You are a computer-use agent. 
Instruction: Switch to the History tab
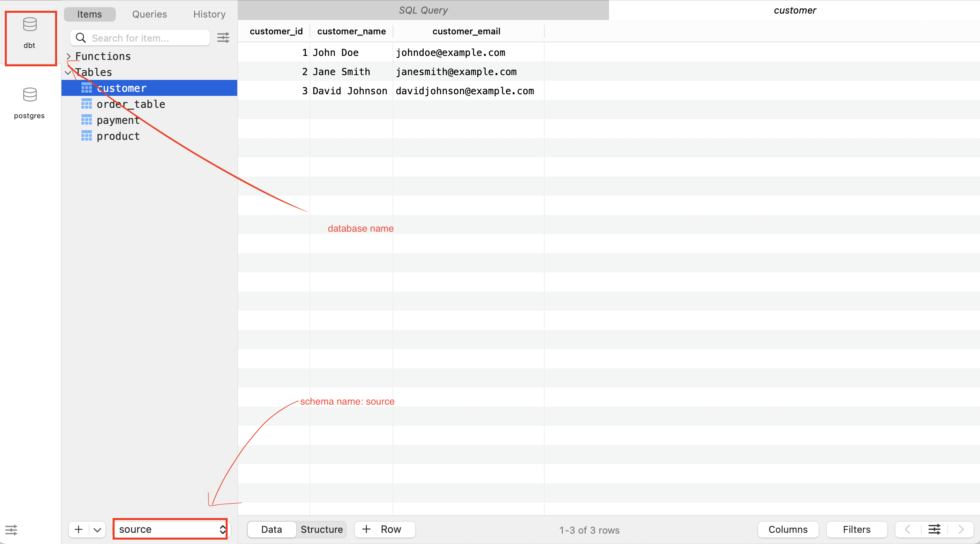[x=209, y=14]
